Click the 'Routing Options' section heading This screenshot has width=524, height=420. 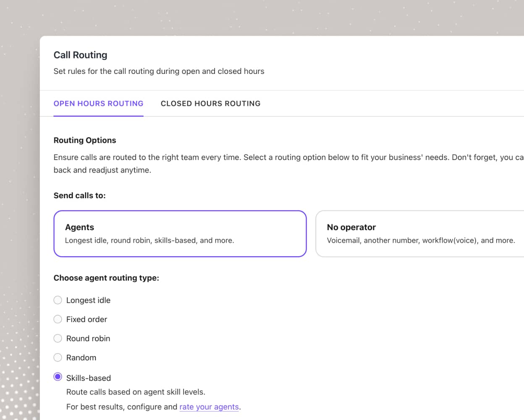click(85, 140)
